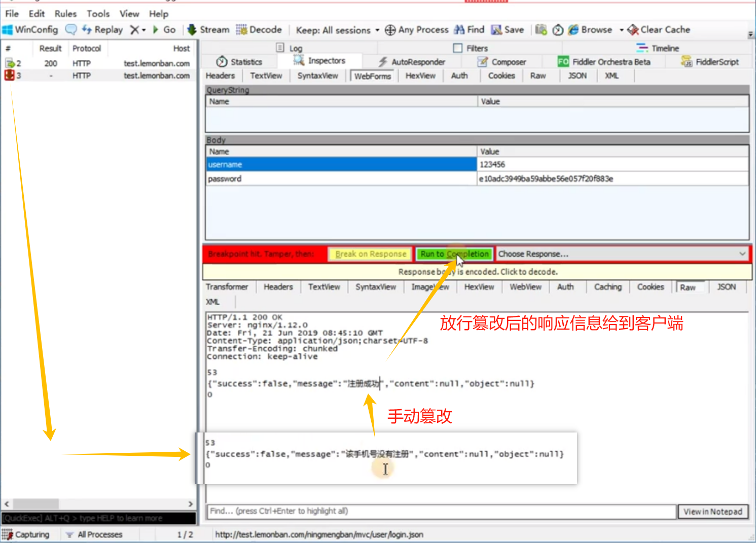The width and height of the screenshot is (756, 543).
Task: Select request HexView tab
Action: [420, 76]
